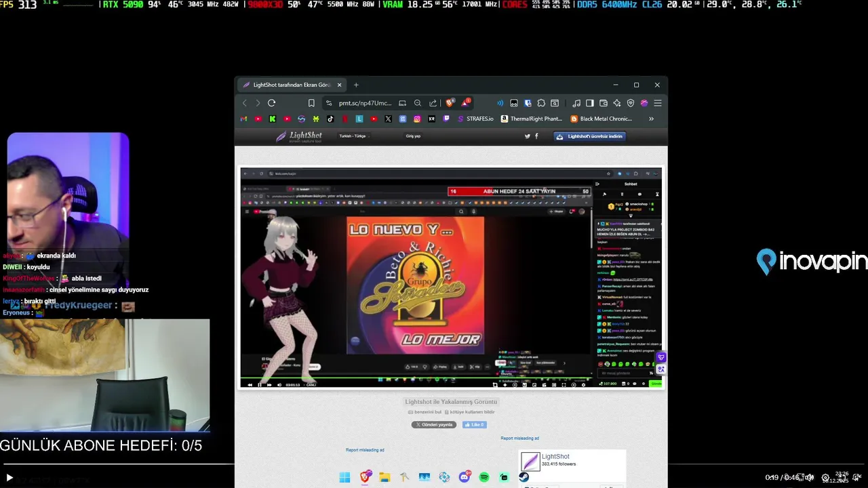Open Spotify on the taskbar

(x=484, y=477)
